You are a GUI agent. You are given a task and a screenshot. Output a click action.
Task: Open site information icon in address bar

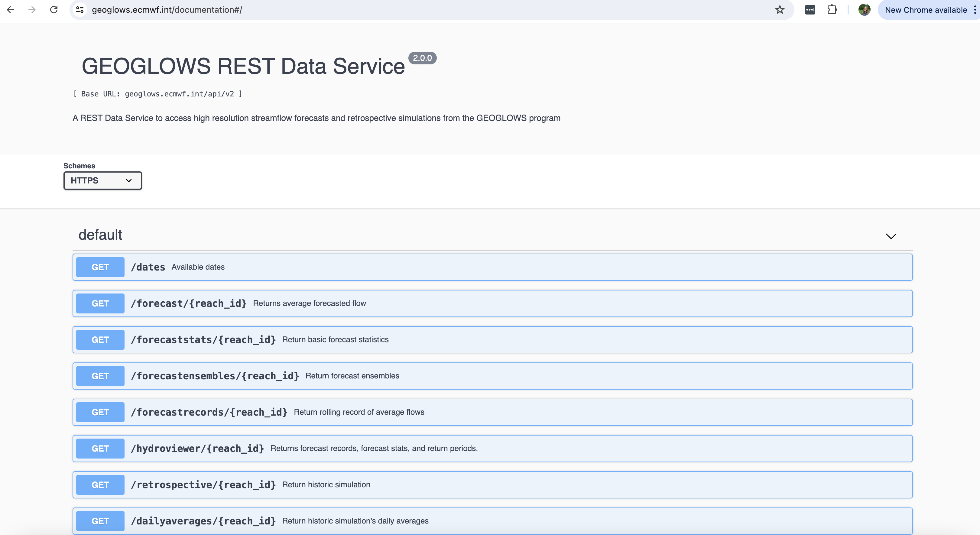(x=80, y=10)
